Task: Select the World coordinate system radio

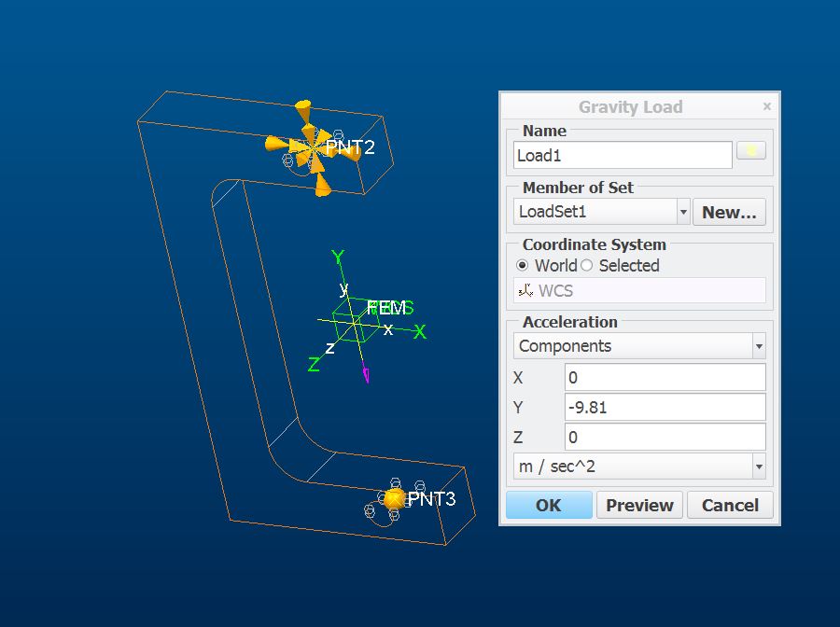Action: tap(522, 266)
